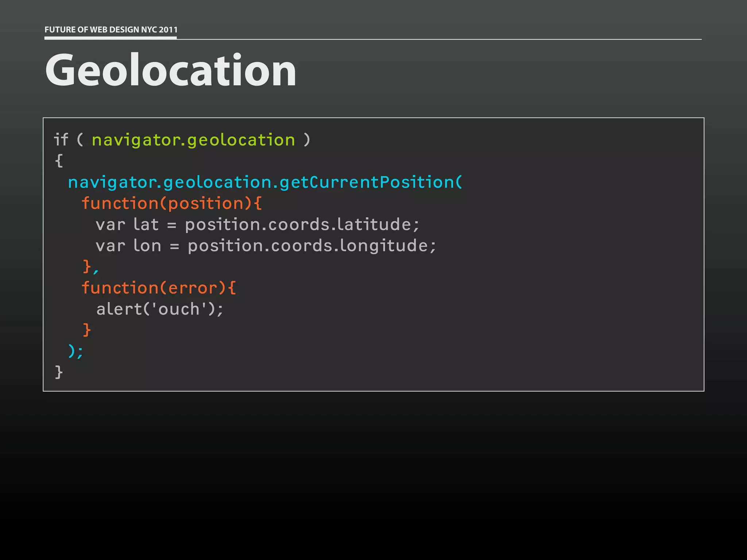Click the green 'navigator.geolocation' condition text

193,140
